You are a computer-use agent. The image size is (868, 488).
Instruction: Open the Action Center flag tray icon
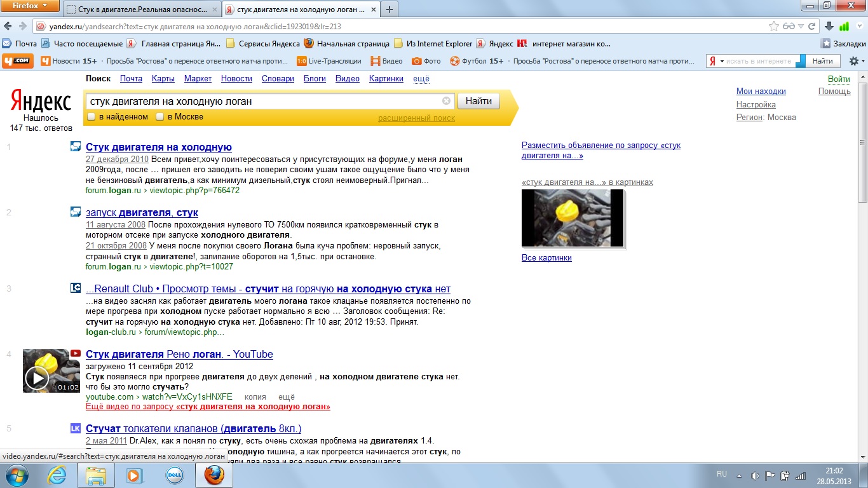770,475
